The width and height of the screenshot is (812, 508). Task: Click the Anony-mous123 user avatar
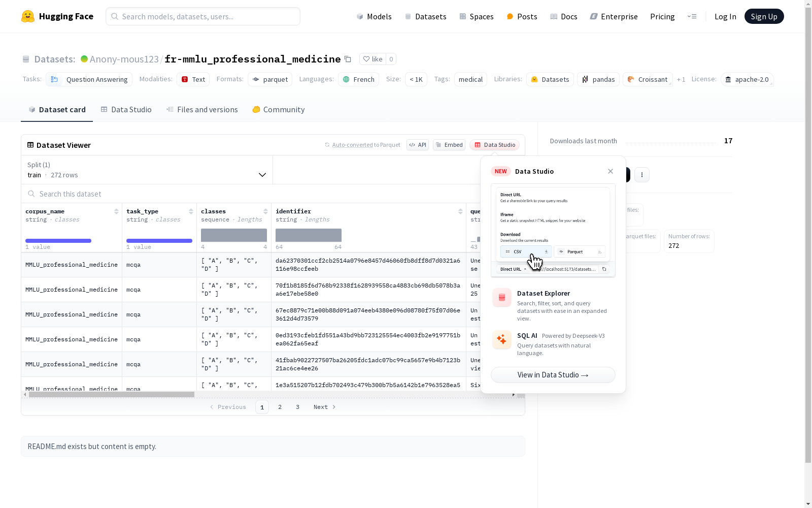point(84,59)
